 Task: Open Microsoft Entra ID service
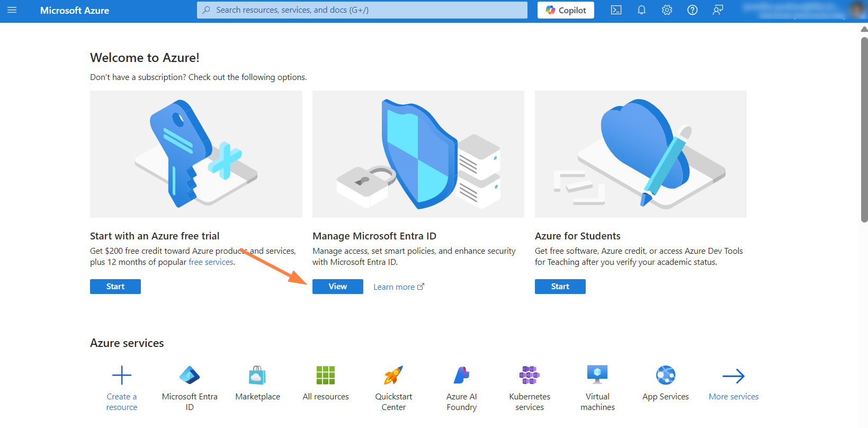tap(190, 388)
